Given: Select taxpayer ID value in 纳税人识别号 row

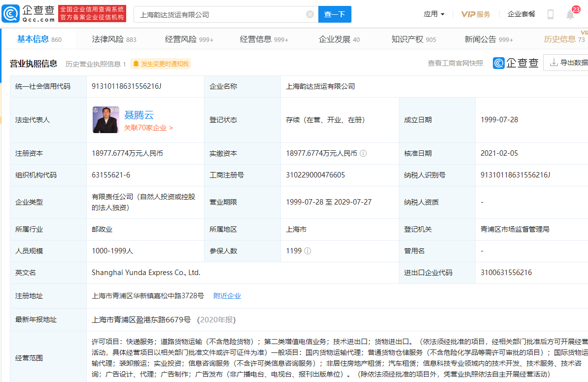Looking at the screenshot, I should (x=515, y=175).
